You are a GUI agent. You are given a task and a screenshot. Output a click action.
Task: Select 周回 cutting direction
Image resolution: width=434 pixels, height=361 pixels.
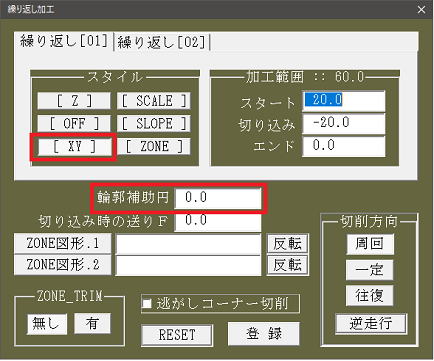(x=370, y=244)
